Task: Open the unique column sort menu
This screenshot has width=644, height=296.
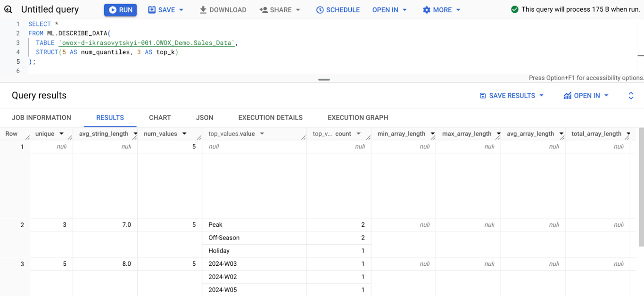Action: coord(61,134)
